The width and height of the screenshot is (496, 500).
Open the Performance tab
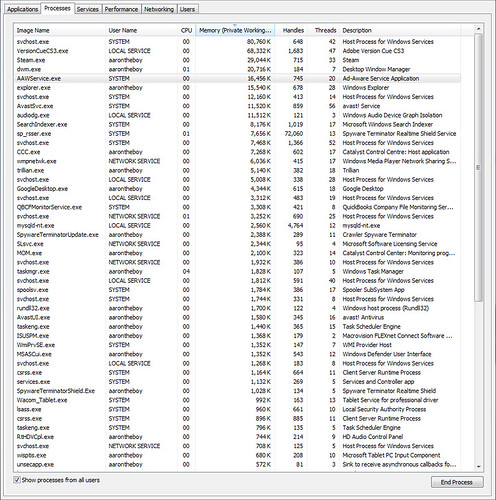click(121, 9)
